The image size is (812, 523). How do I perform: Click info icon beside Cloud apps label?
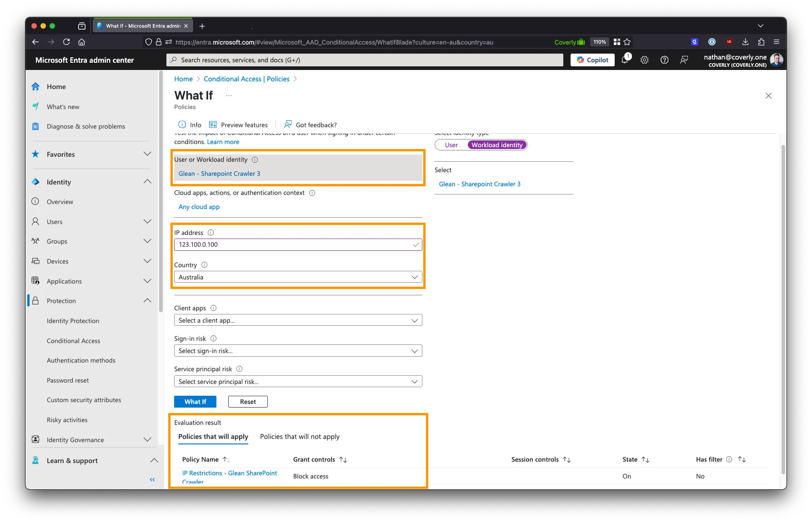tap(312, 193)
